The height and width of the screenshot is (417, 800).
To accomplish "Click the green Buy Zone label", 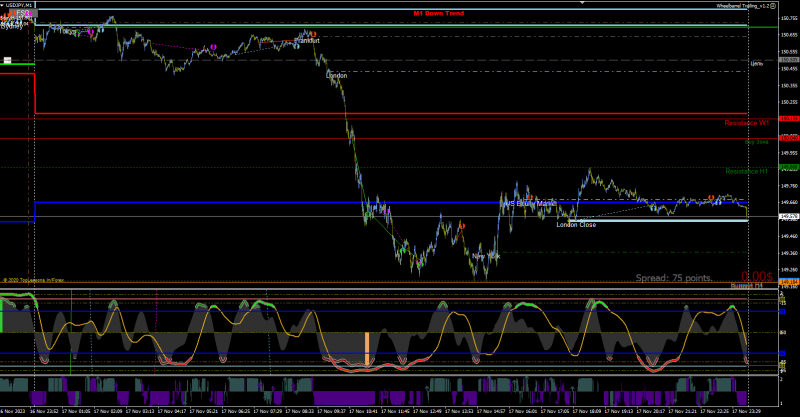I will (x=757, y=142).
